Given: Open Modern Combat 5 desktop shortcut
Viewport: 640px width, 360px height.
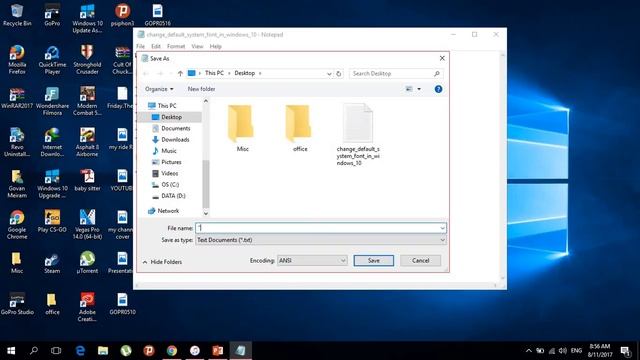Looking at the screenshot, I should coord(87,101).
